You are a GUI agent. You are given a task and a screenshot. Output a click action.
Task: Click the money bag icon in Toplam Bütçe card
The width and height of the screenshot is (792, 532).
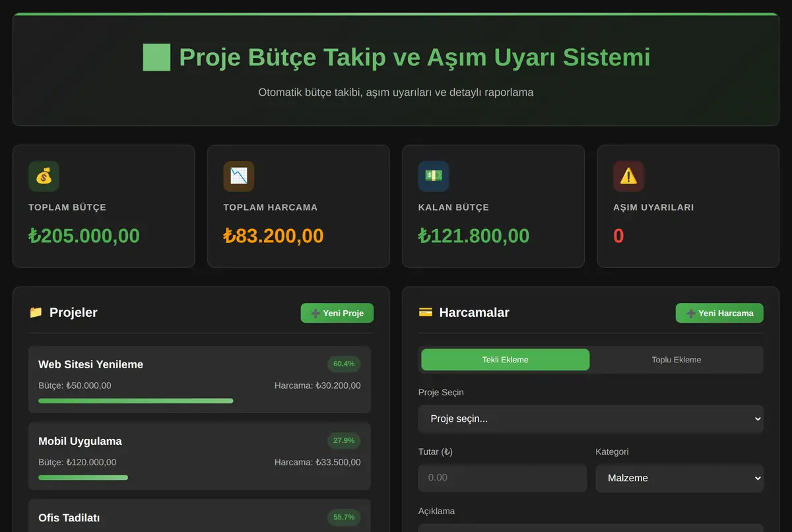coord(44,176)
